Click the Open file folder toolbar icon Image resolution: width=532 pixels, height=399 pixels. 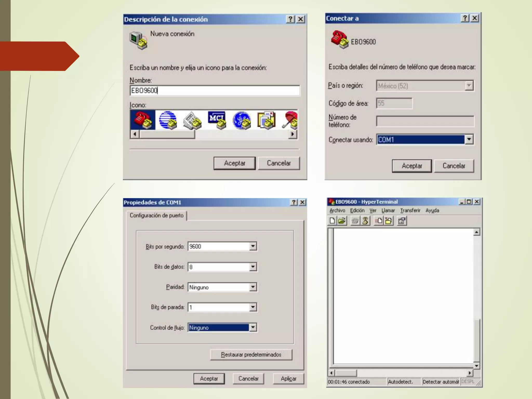[342, 221]
